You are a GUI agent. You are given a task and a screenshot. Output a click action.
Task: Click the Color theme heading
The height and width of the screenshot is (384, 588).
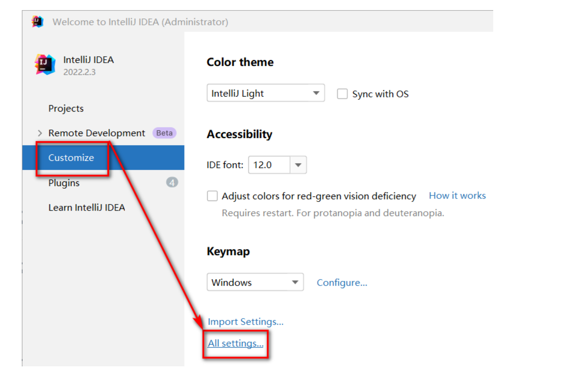tap(240, 62)
